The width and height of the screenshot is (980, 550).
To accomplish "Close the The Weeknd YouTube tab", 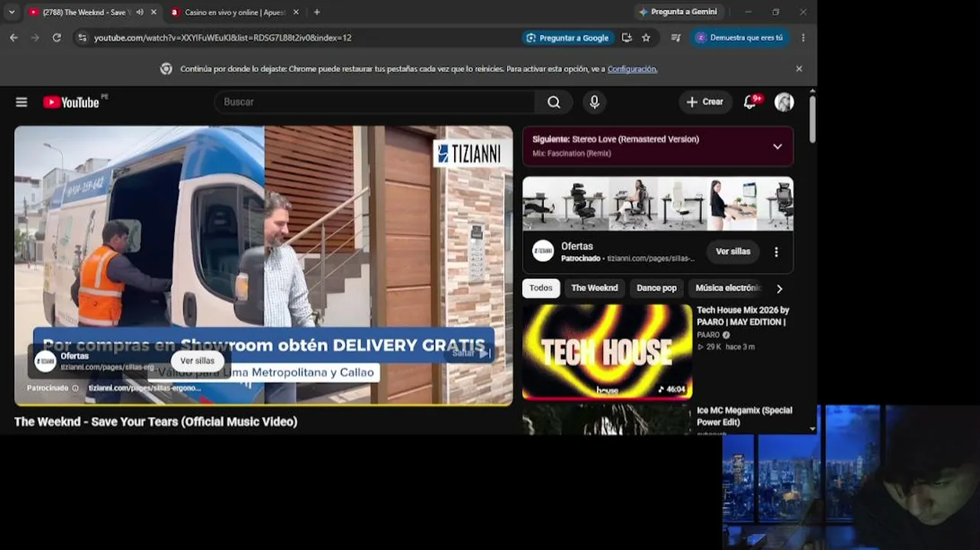I will tap(153, 12).
